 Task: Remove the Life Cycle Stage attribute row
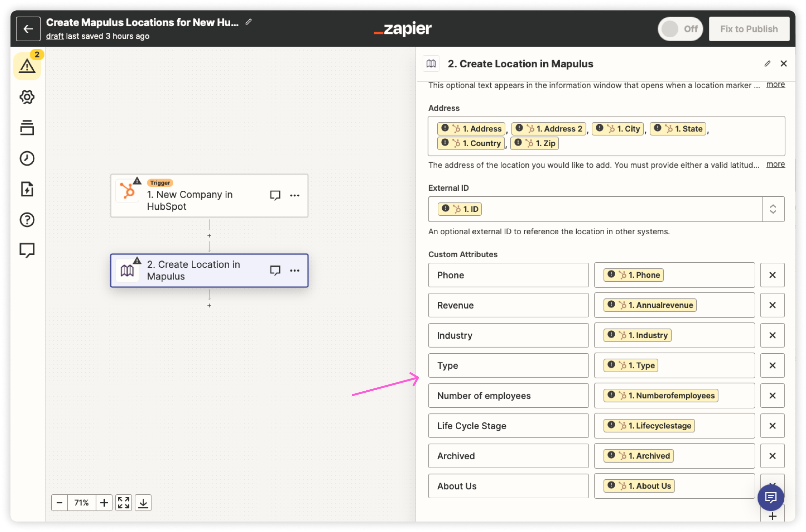(772, 426)
